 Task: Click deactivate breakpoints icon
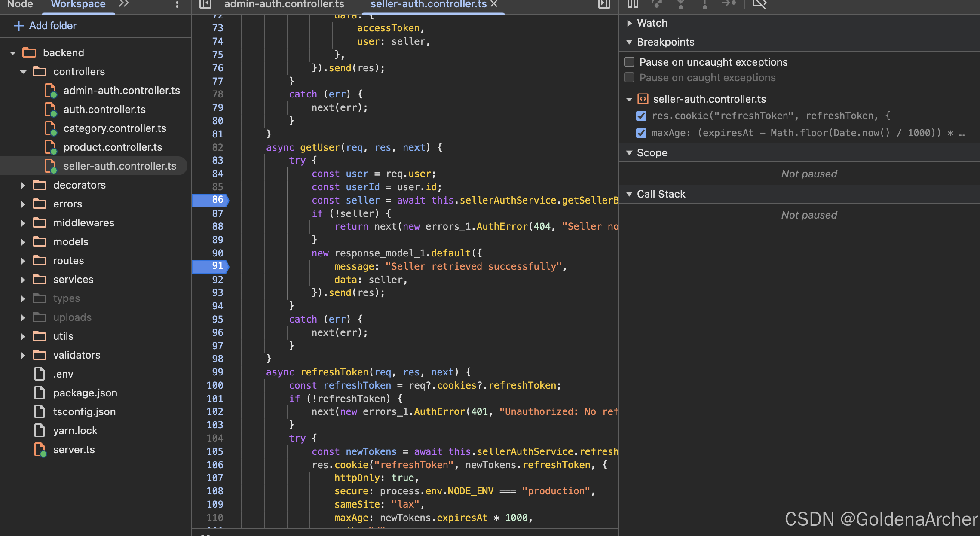759,4
